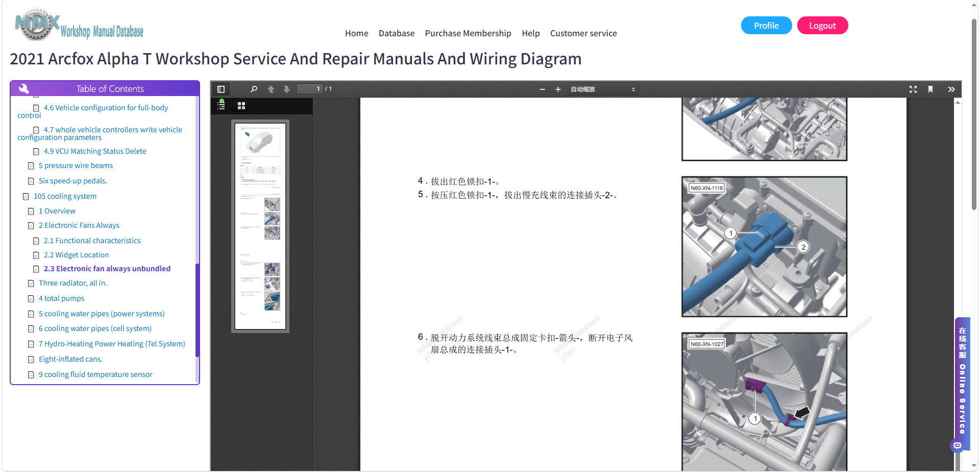
Task: Open 5 pressure wire beams
Action: point(76,166)
